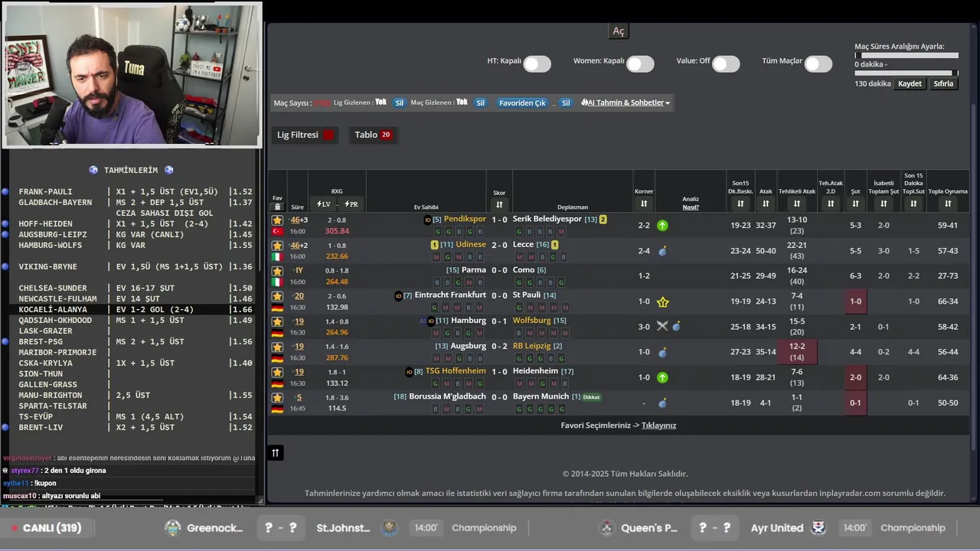Toggle favorite star for TSG Hoffenheim row
The height and width of the screenshot is (551, 980).
pos(277,372)
